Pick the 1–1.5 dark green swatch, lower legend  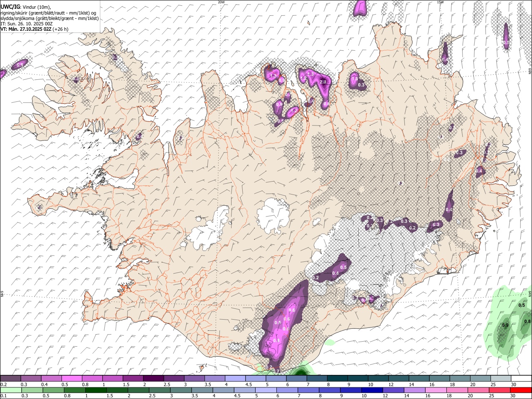point(96,390)
